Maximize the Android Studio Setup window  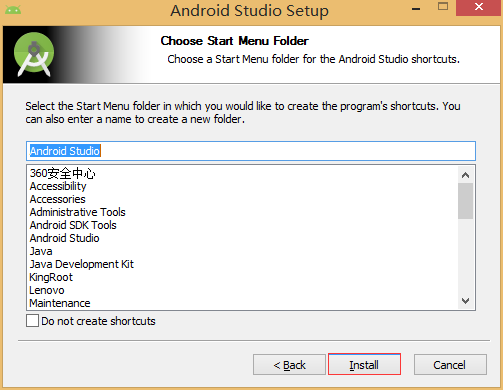443,7
